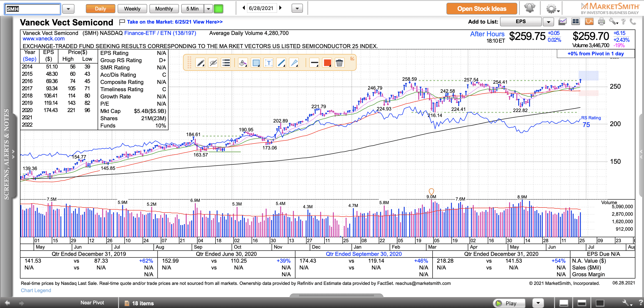
Task: Click the 18 items list icon
Action: pyautogui.click(x=127, y=303)
